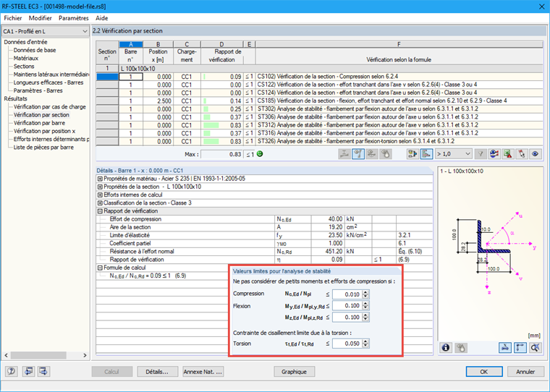The image size is (550, 392).
Task: Go to previous module window icon
Action: point(28,371)
